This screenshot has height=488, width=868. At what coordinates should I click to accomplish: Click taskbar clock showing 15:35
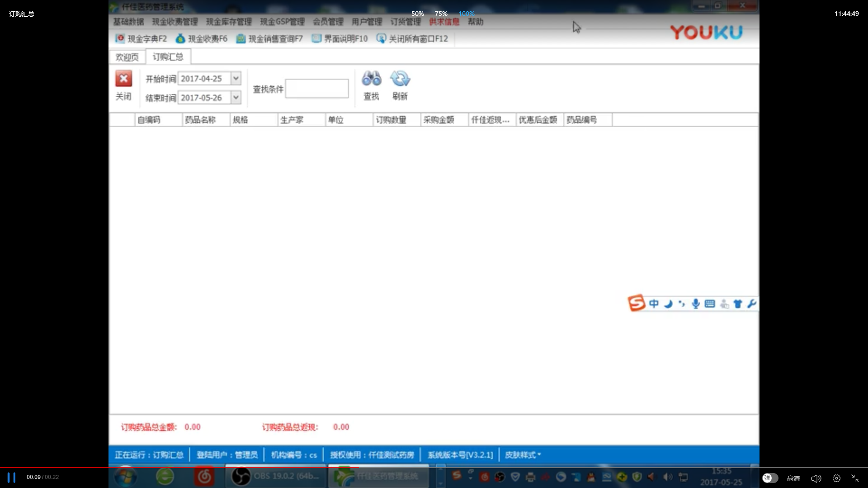[x=721, y=471]
